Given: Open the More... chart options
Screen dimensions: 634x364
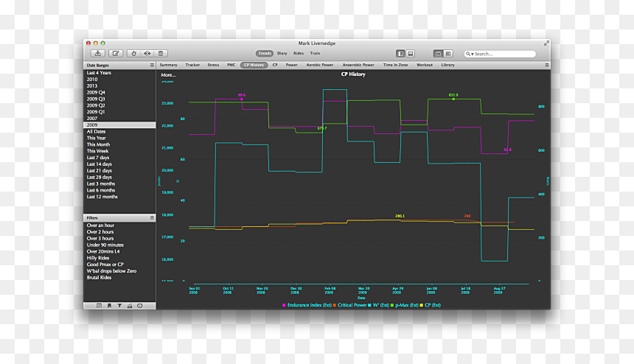Looking at the screenshot, I should click(168, 74).
